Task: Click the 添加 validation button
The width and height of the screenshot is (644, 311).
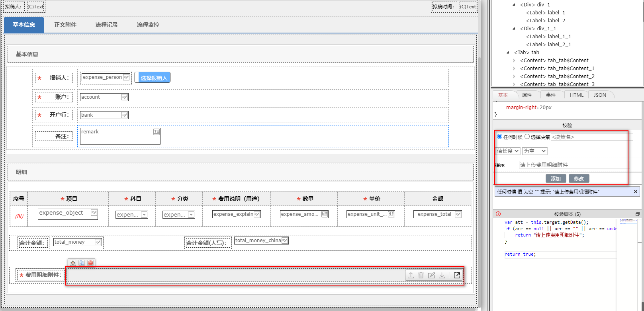Action: [x=556, y=178]
